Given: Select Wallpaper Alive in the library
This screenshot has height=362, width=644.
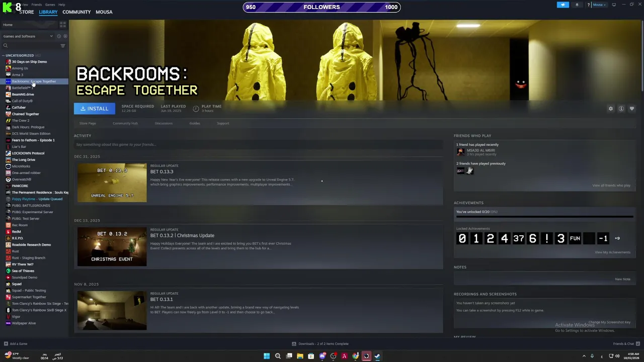Looking at the screenshot, I should coord(24,323).
